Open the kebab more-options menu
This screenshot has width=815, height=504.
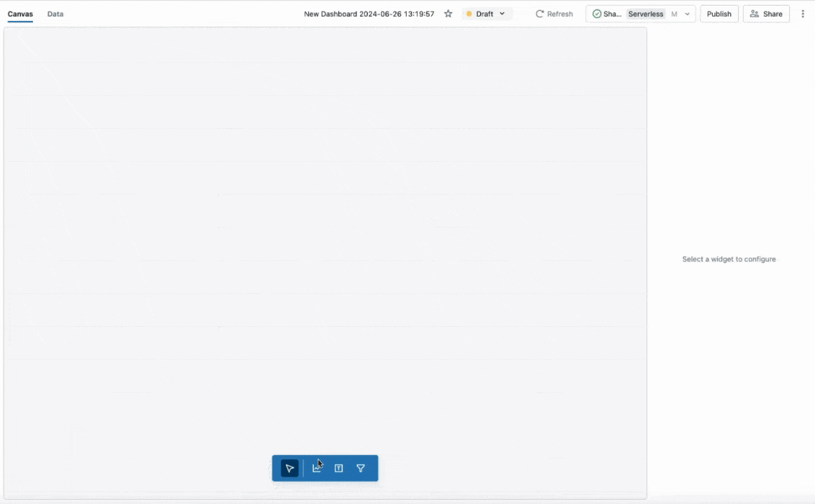802,14
